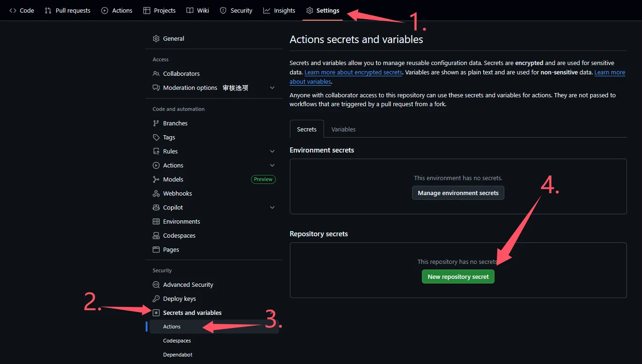Click the Models icon in the sidebar
The image size is (642, 364).
(x=156, y=180)
